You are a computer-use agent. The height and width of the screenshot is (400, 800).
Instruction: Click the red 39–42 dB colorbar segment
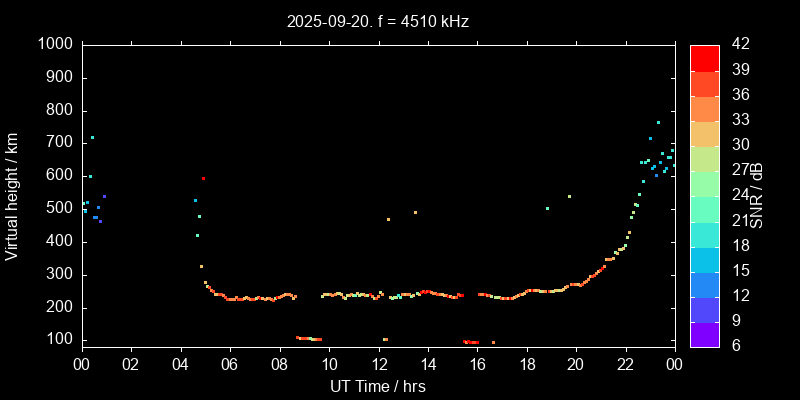(x=704, y=57)
